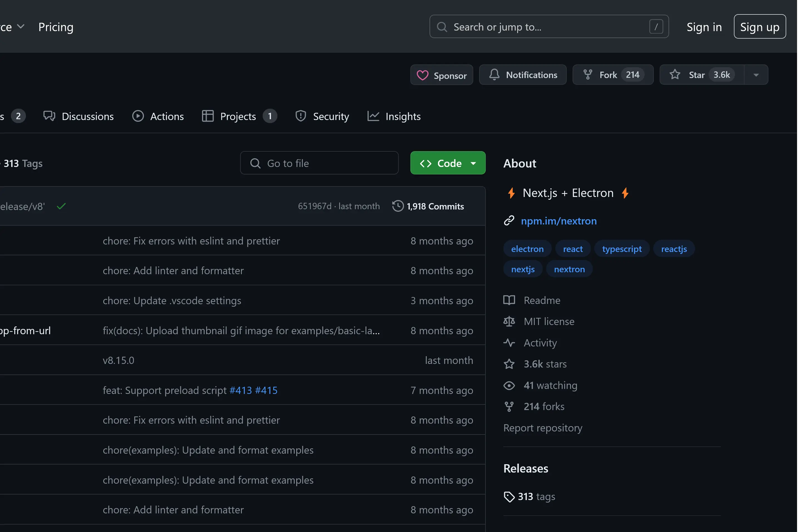Open the star list dropdown arrow
Viewport: 799px width, 532px height.
point(756,75)
